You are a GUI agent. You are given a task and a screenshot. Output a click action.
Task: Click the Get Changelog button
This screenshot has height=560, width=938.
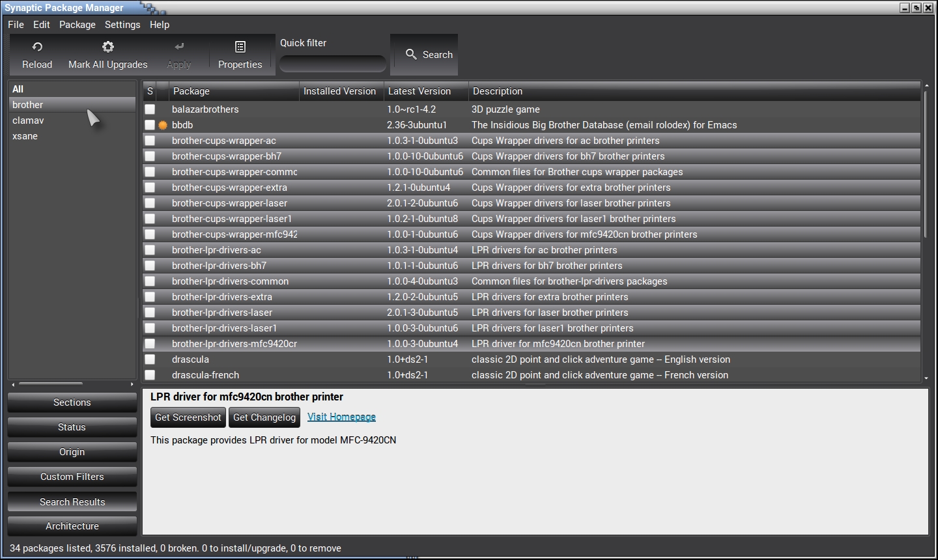(264, 417)
